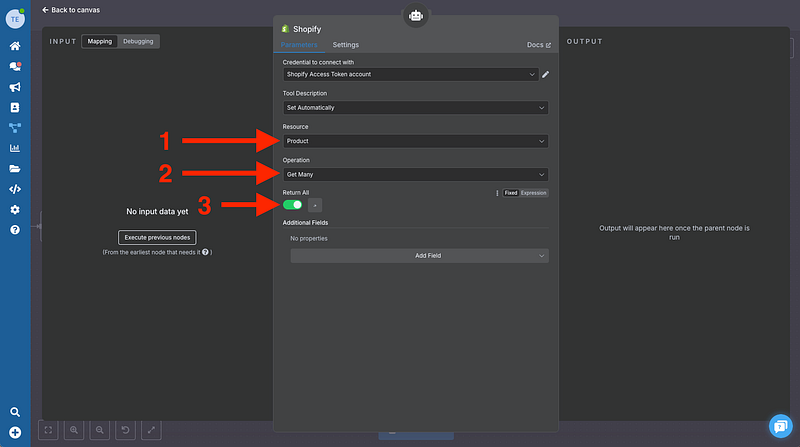Click the Execute previous nodes button
Screen dimensions: 800x447
(157, 238)
